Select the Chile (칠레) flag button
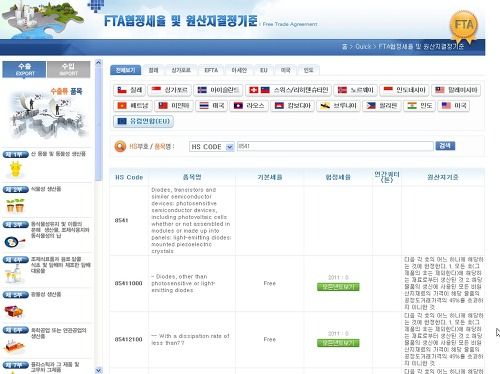 pos(130,90)
